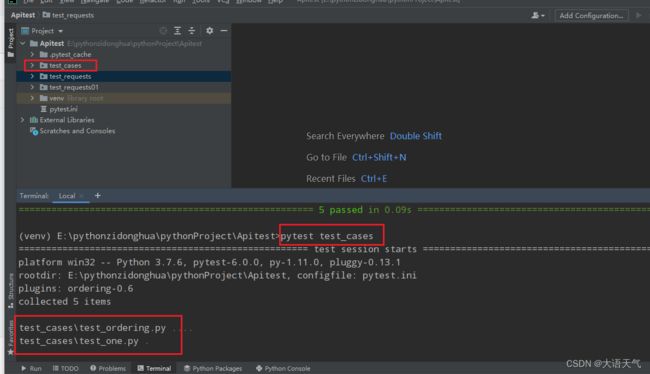
Task: Open Python Console tool window
Action: [x=283, y=368]
